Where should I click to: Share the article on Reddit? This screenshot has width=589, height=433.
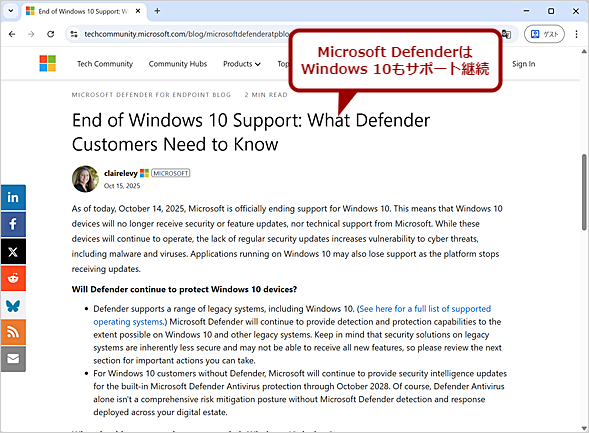point(13,278)
